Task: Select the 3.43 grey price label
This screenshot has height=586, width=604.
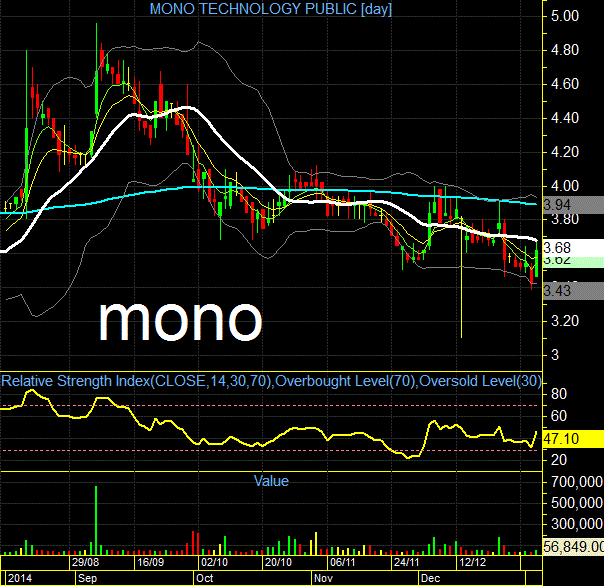Action: (x=572, y=291)
